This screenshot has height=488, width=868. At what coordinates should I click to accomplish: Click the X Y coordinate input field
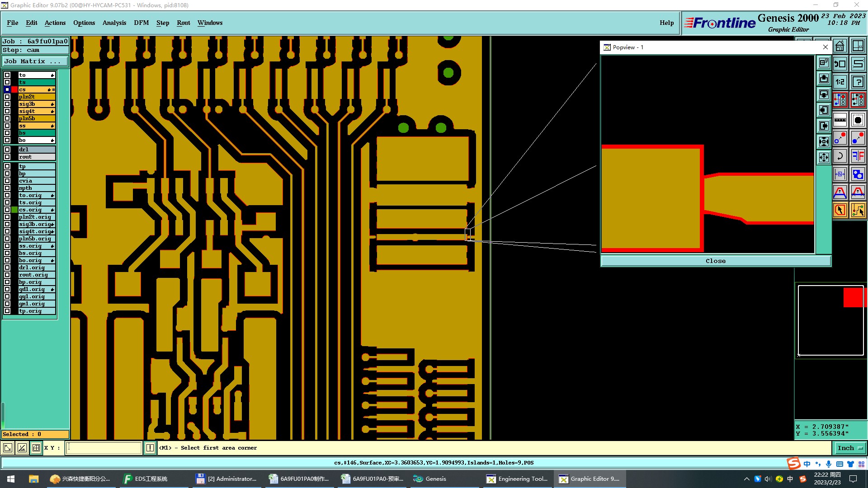104,448
